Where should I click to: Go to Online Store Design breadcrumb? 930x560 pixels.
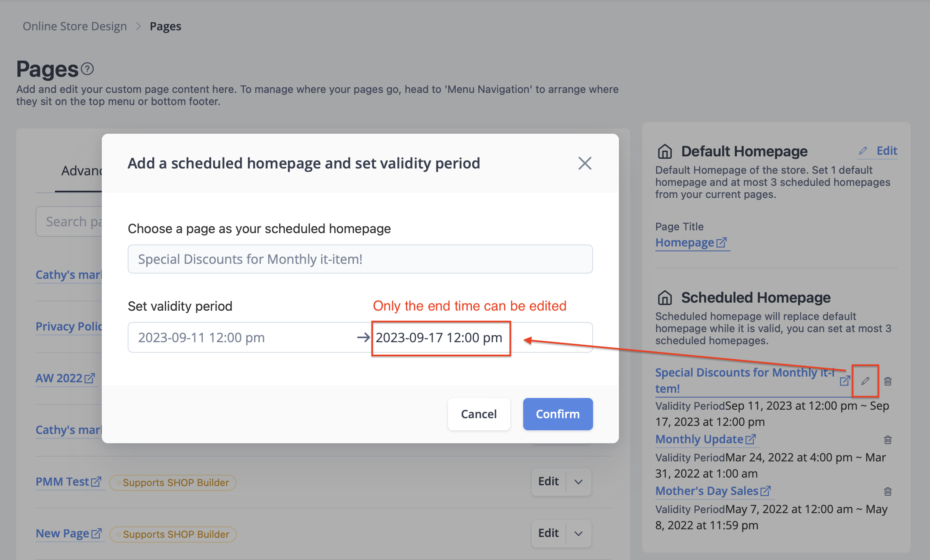point(75,26)
